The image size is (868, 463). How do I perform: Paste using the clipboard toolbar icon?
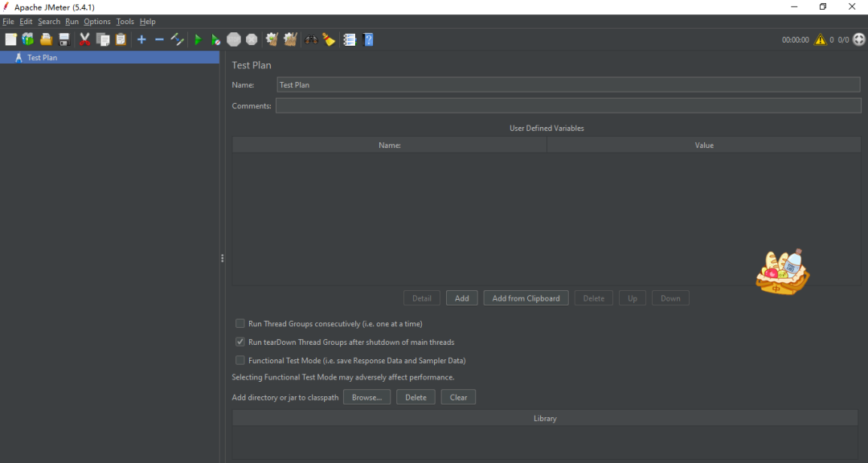[121, 39]
